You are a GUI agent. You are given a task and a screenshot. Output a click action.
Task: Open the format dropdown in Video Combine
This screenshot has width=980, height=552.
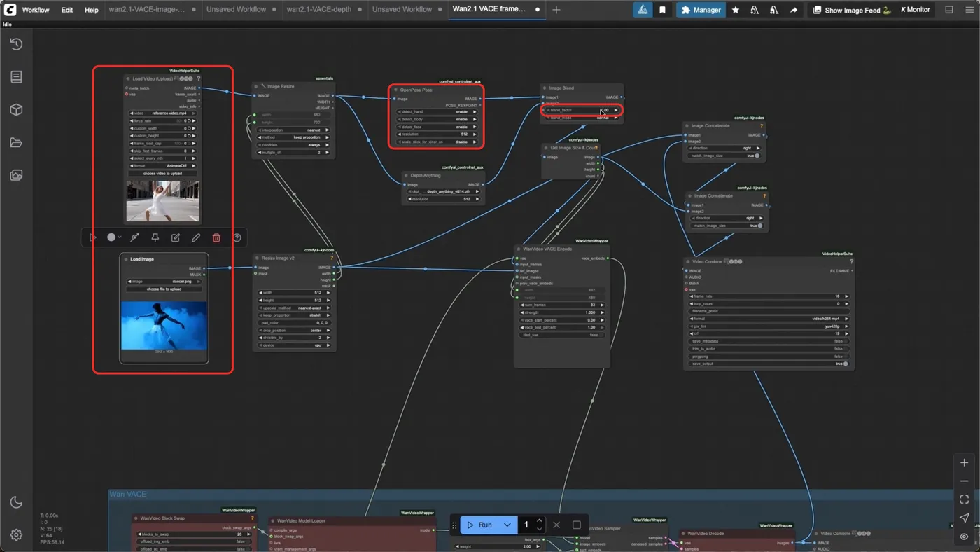click(769, 319)
